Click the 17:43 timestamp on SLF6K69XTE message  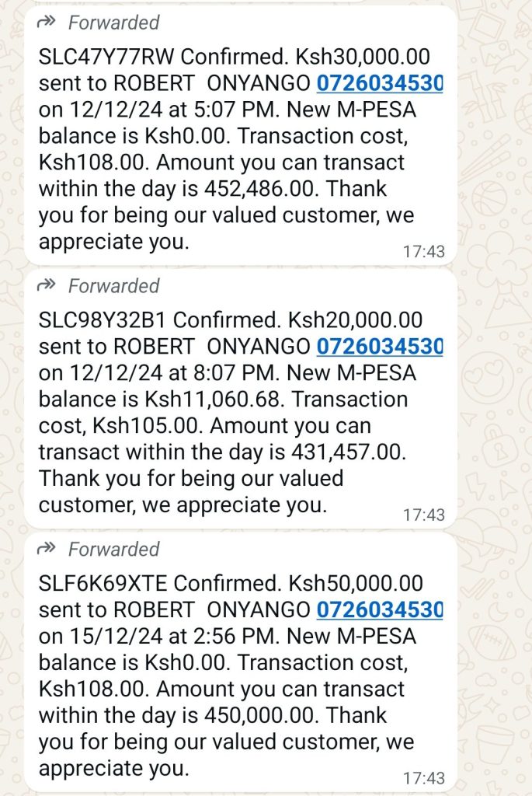coord(424,778)
